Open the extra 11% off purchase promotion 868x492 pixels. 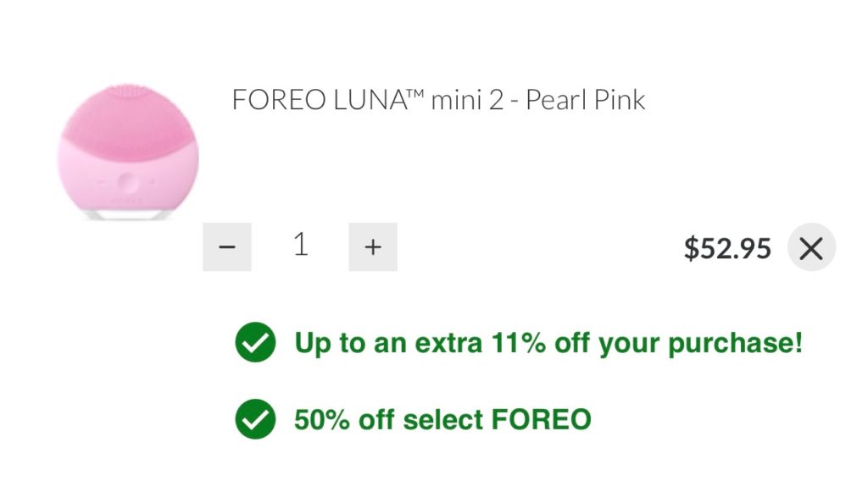tap(548, 343)
